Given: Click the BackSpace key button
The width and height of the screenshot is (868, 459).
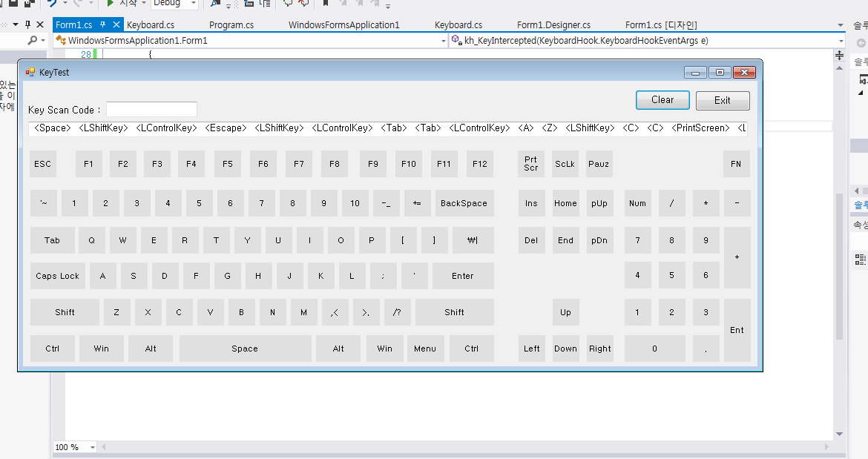Looking at the screenshot, I should 464,203.
